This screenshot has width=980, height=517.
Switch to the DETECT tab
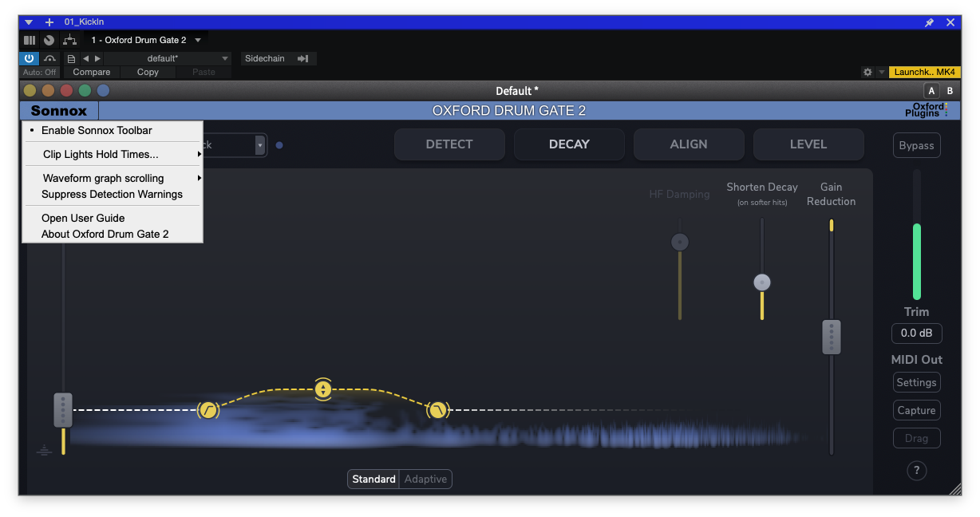tap(449, 144)
